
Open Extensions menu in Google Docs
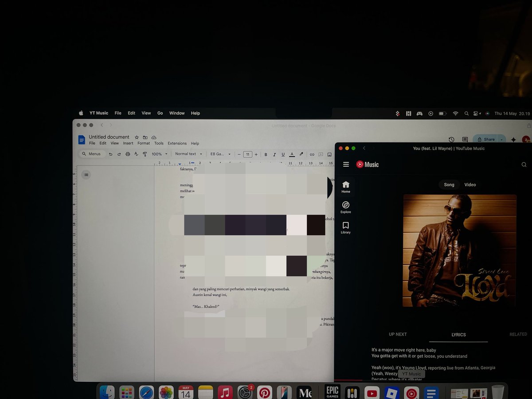pyautogui.click(x=177, y=143)
